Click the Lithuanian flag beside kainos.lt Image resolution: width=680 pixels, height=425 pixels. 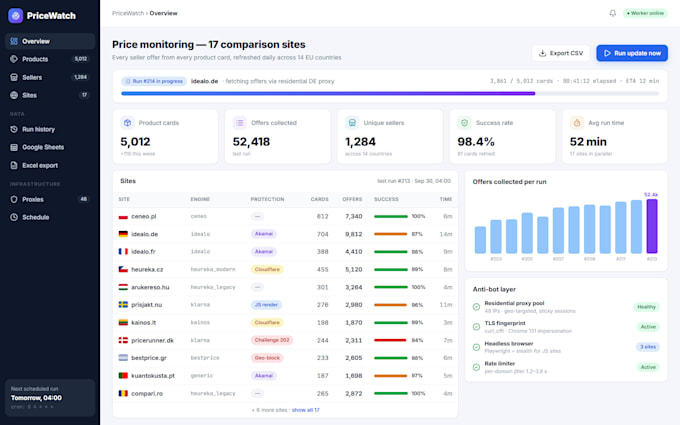point(123,323)
